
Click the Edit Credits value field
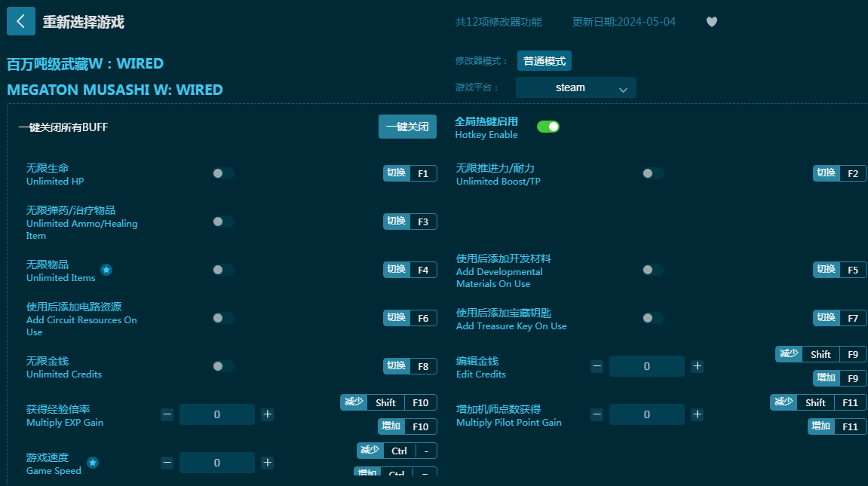646,366
